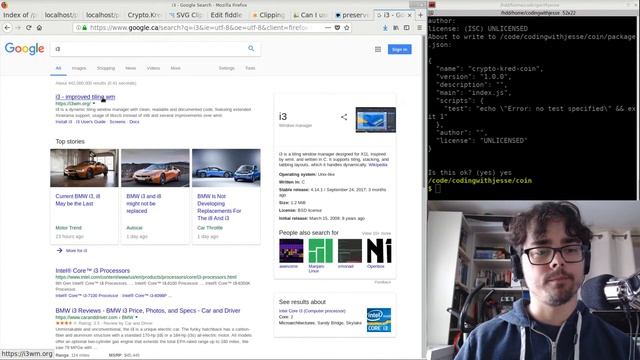Image resolution: width=640 pixels, height=360 pixels.
Task: Open BMW i3 Reviews Car and Driver result
Action: (148, 311)
